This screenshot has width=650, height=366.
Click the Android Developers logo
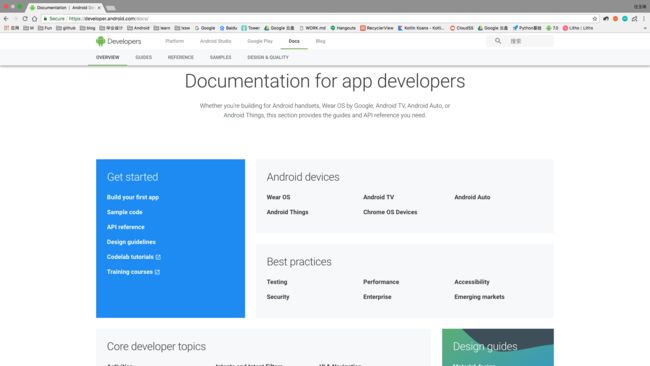coord(119,41)
